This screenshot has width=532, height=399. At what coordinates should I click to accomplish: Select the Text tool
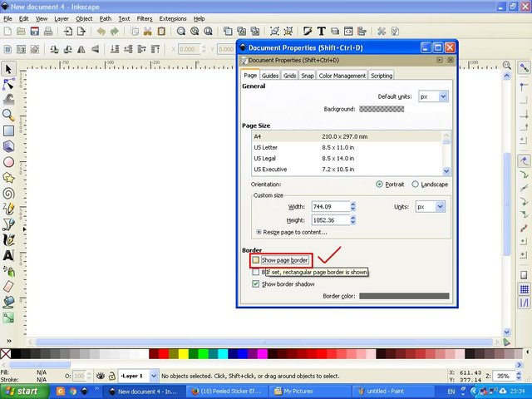(8, 255)
